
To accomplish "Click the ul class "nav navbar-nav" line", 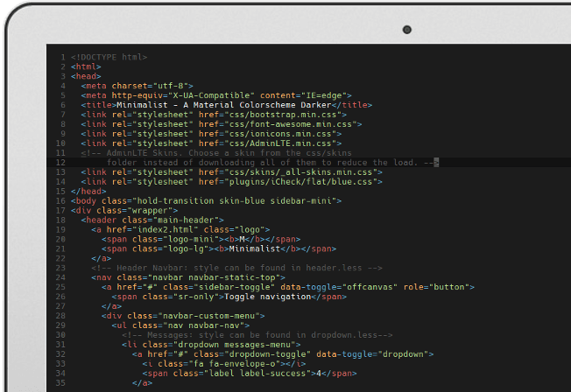I will click(180, 325).
